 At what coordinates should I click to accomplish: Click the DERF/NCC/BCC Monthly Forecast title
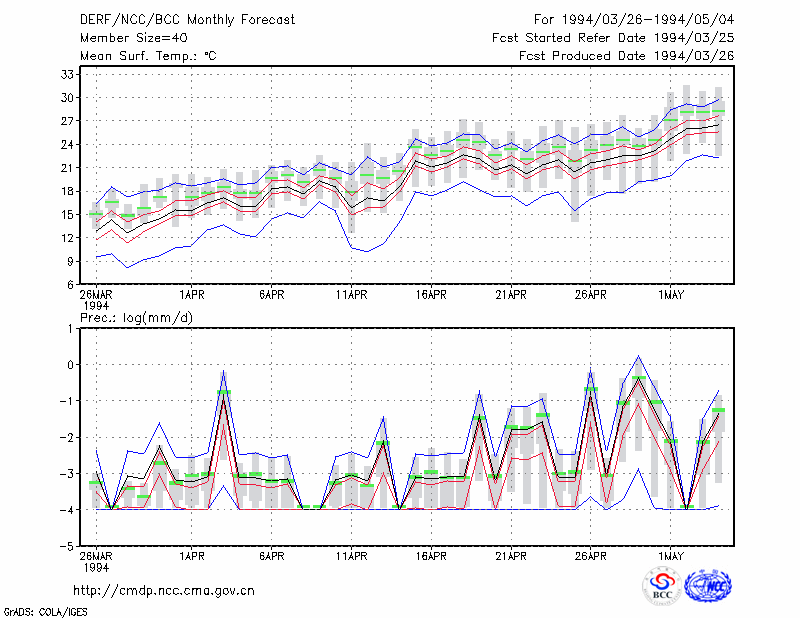pyautogui.click(x=187, y=20)
